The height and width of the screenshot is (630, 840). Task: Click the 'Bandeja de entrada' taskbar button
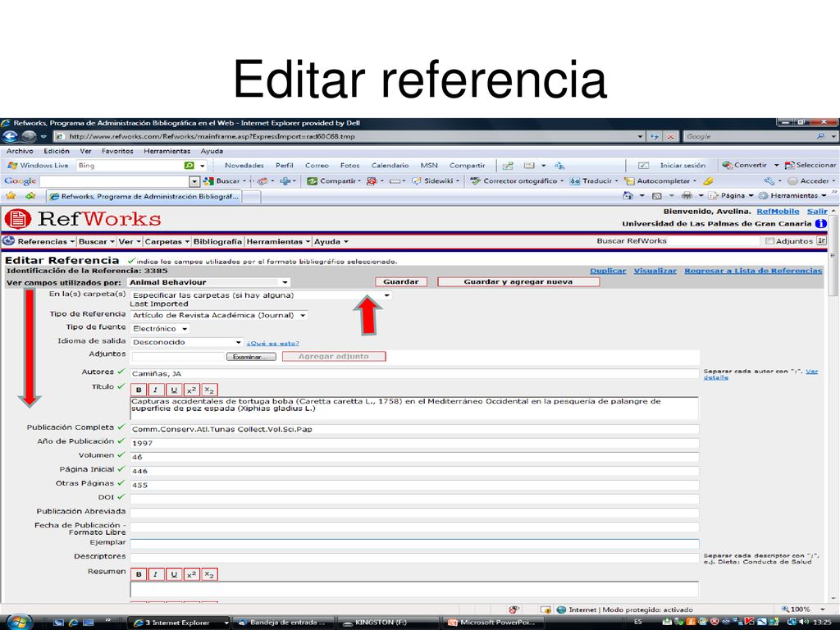pyautogui.click(x=285, y=623)
